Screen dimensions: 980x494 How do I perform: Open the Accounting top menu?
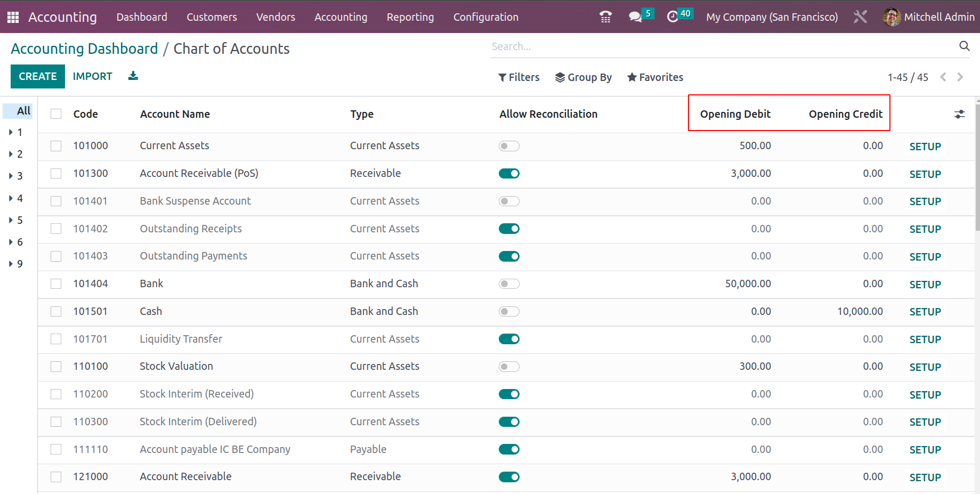(x=341, y=17)
